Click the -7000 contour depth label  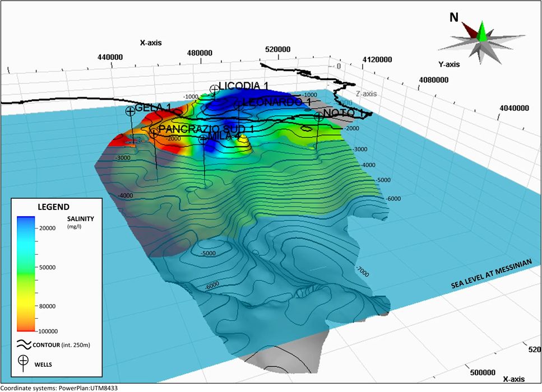363,272
